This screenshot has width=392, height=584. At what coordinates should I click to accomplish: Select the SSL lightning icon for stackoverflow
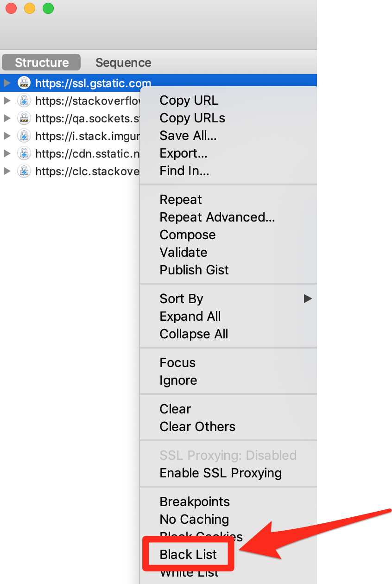pos(24,100)
